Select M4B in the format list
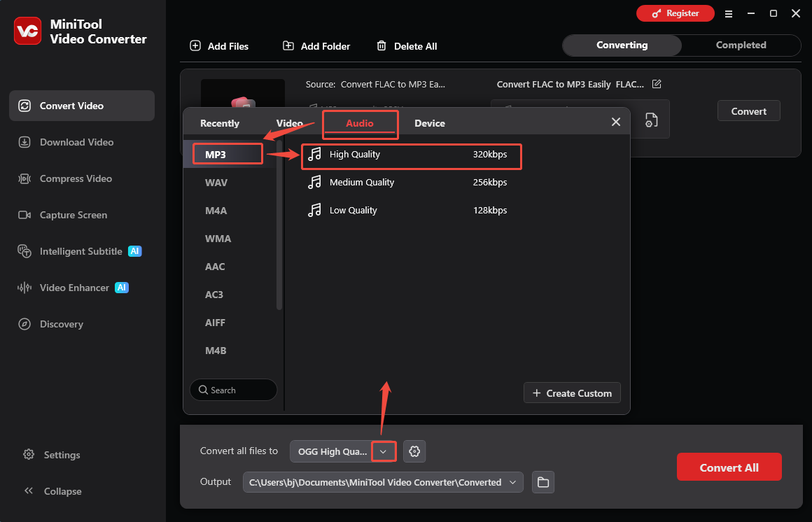The width and height of the screenshot is (812, 522). (216, 350)
